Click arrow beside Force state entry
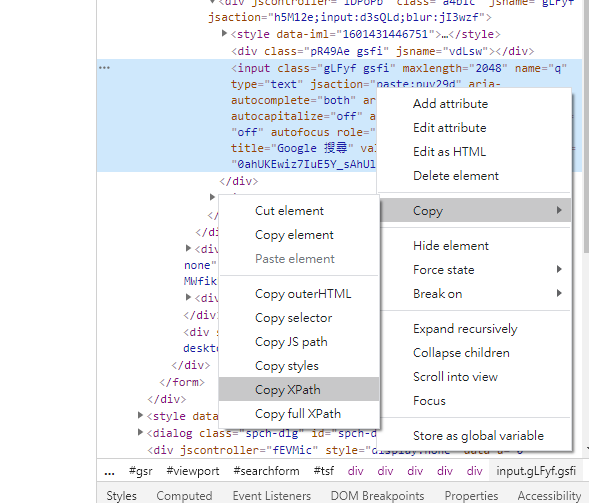The width and height of the screenshot is (589, 503). 559,269
